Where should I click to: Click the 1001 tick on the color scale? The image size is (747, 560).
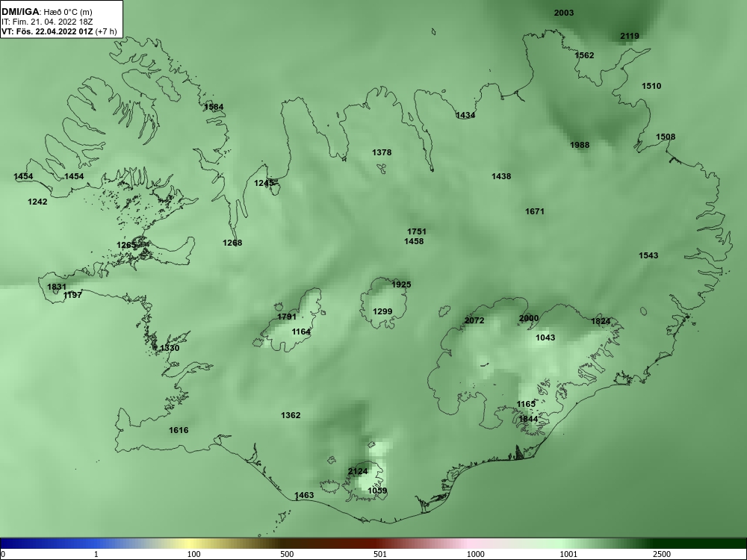point(568,554)
